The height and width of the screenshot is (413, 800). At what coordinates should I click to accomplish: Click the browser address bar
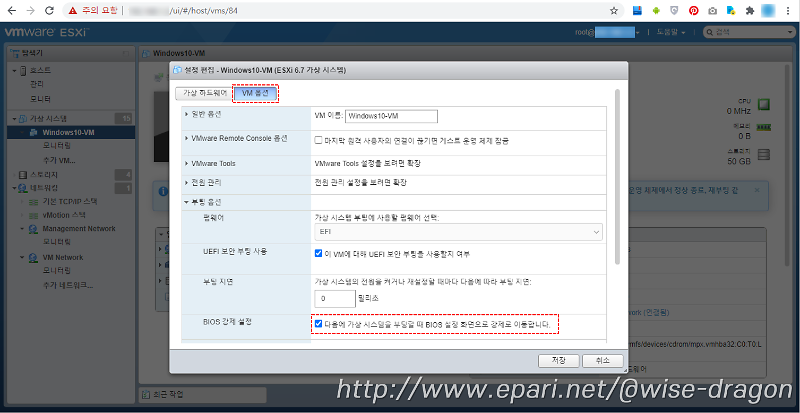(x=341, y=10)
